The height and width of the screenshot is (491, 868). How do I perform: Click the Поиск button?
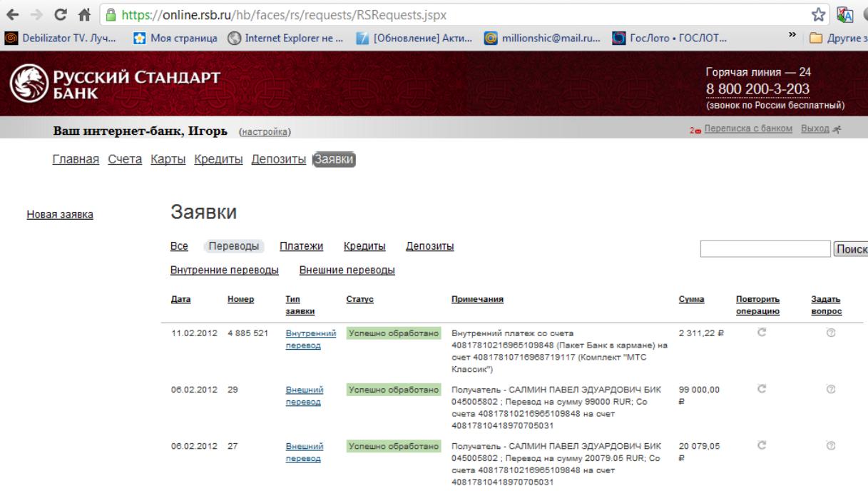coord(850,248)
